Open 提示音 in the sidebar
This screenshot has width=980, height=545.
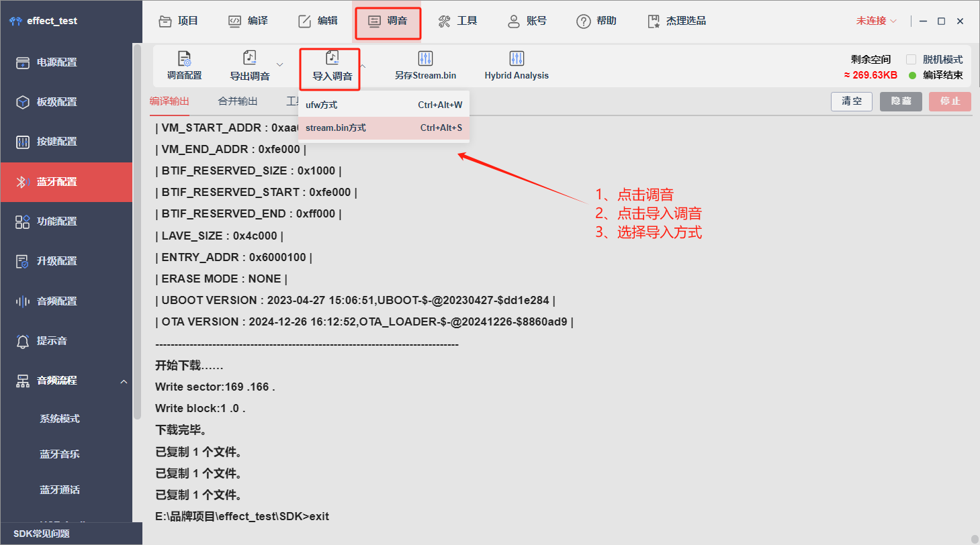(67, 341)
